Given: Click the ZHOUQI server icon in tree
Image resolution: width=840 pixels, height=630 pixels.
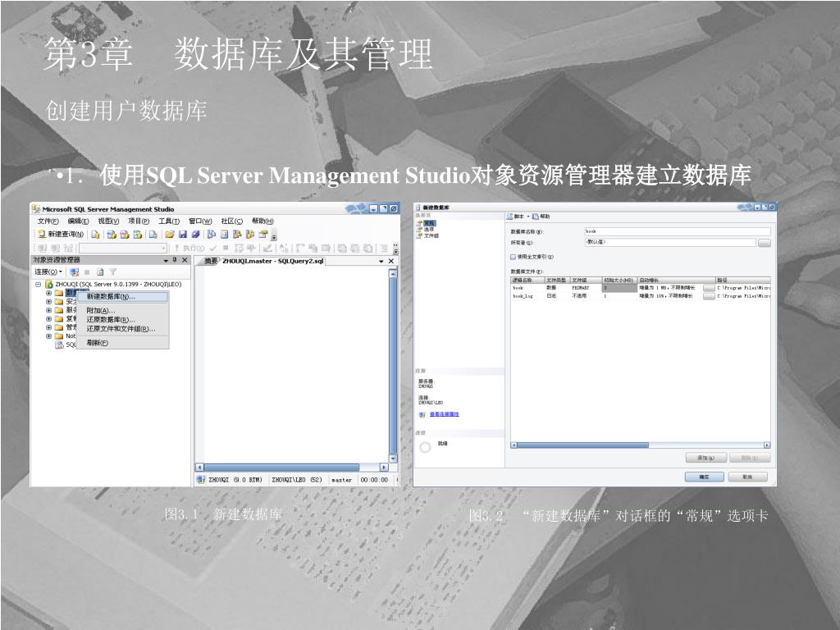Looking at the screenshot, I should coord(48,284).
